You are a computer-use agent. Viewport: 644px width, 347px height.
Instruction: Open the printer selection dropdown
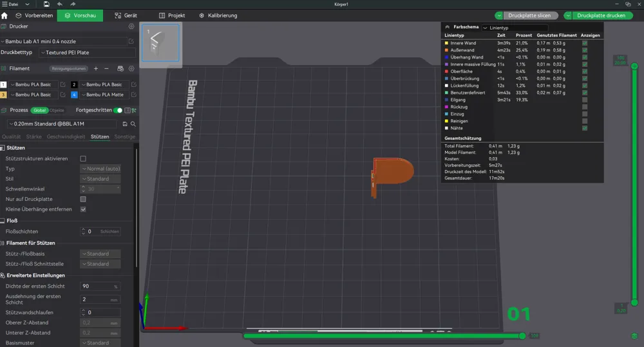64,41
